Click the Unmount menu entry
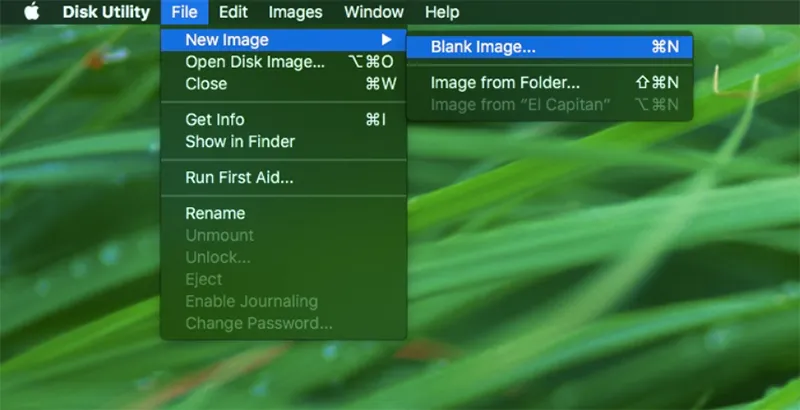Image resolution: width=800 pixels, height=410 pixels. [219, 235]
